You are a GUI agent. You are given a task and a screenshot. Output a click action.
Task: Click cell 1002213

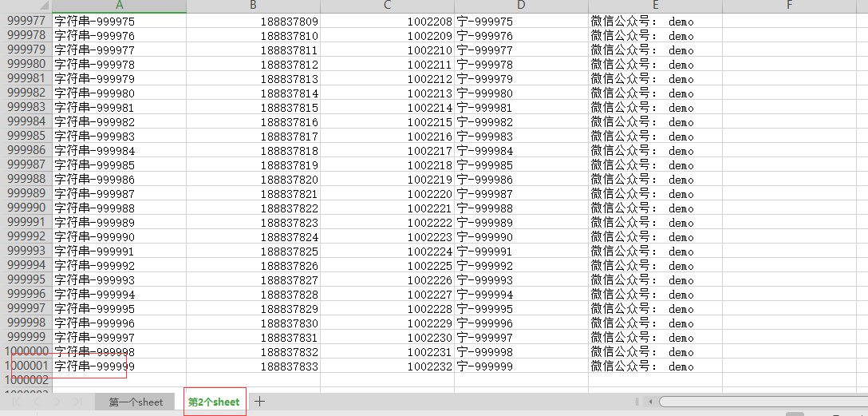point(387,93)
